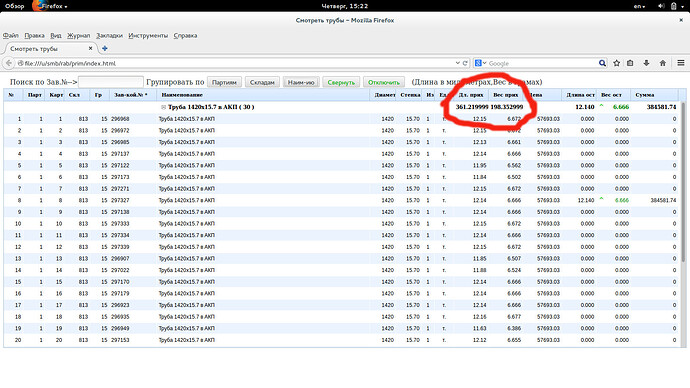Click the Google search magnifier icon
690x388 pixels.
click(x=602, y=63)
